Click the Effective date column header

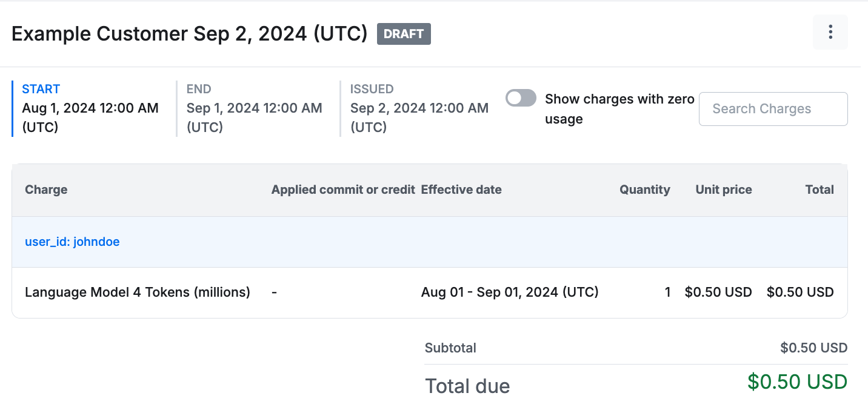(461, 190)
